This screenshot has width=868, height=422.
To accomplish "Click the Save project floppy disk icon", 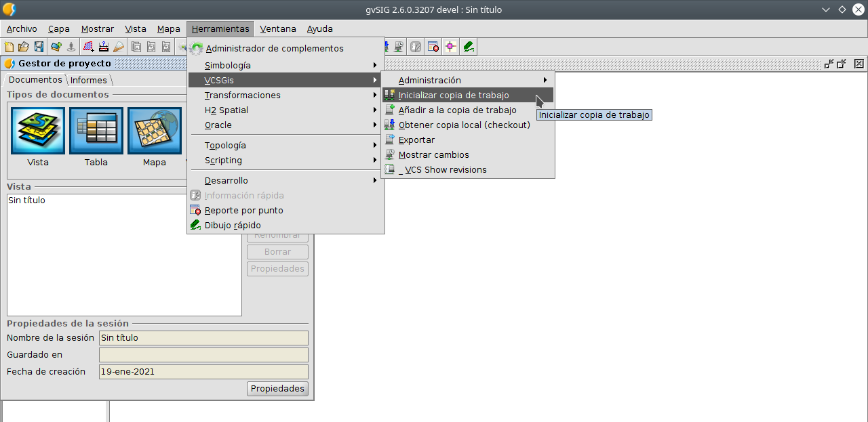I will coord(39,47).
